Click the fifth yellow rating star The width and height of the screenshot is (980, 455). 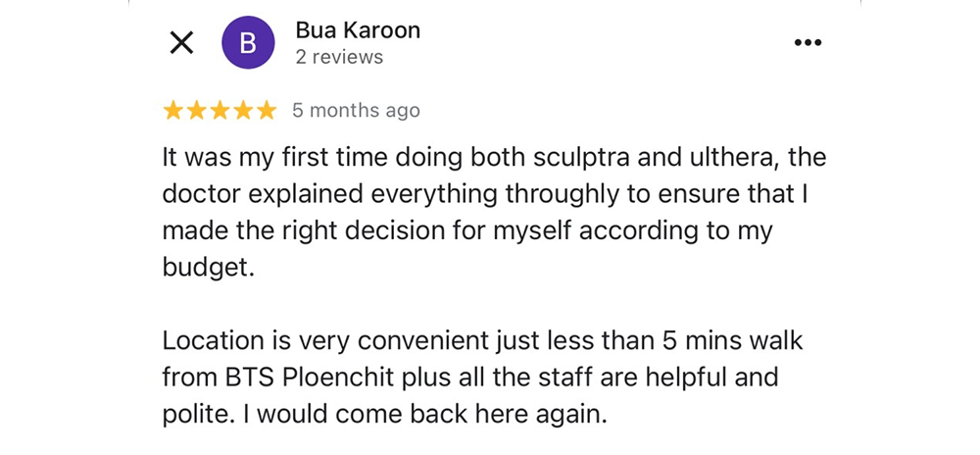pyautogui.click(x=266, y=111)
